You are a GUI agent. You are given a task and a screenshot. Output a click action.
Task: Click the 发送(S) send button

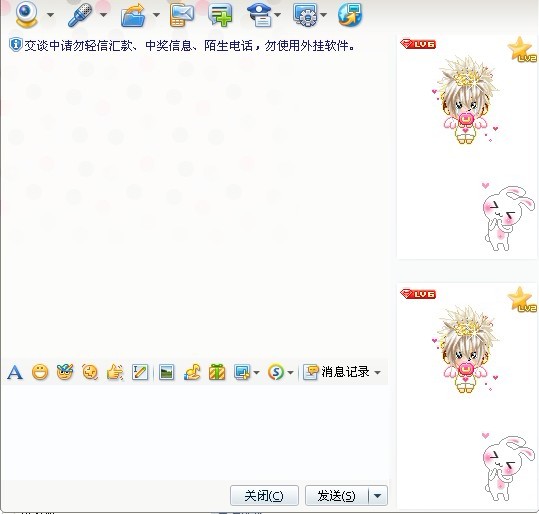click(337, 496)
